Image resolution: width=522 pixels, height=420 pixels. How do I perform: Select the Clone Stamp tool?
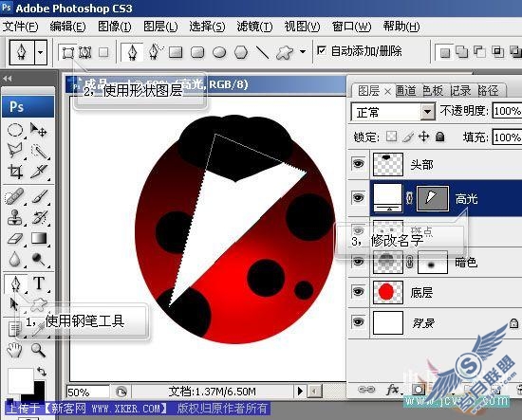click(x=15, y=217)
